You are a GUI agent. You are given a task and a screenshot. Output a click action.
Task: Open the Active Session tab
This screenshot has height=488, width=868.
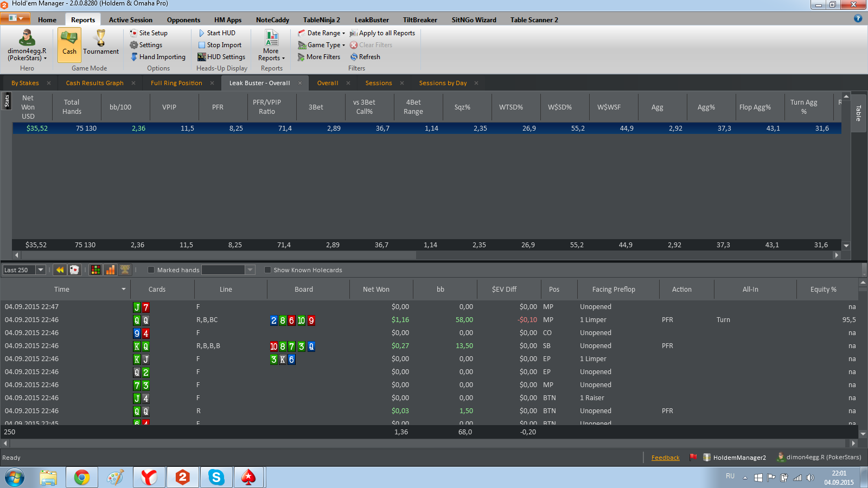131,20
